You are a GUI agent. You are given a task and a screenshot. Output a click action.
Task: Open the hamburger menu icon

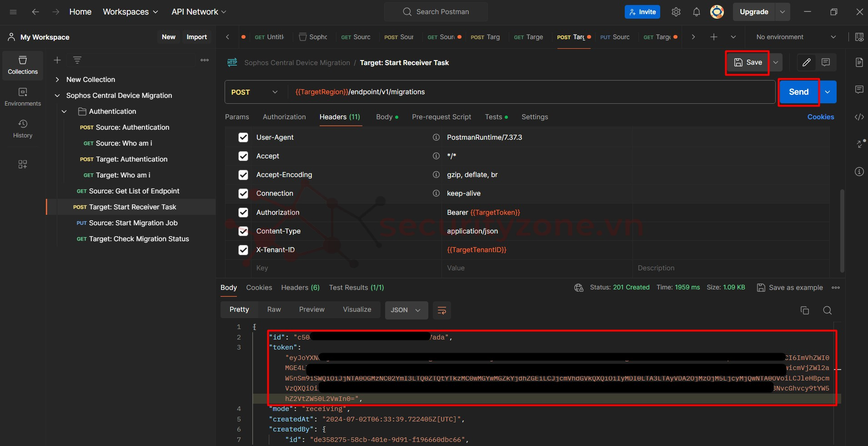coord(13,12)
